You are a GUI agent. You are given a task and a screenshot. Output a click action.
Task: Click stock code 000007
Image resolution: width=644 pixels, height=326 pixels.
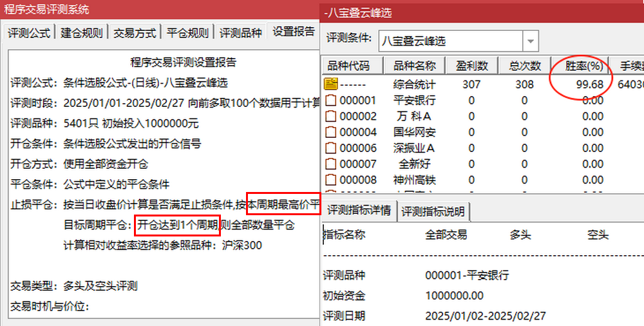tap(358, 164)
